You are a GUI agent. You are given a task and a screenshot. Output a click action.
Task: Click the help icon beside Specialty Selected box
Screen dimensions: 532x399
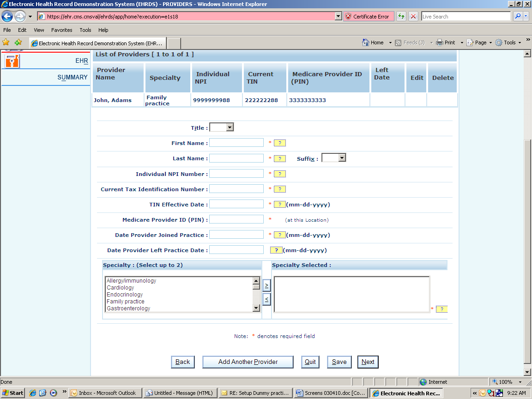click(x=441, y=309)
